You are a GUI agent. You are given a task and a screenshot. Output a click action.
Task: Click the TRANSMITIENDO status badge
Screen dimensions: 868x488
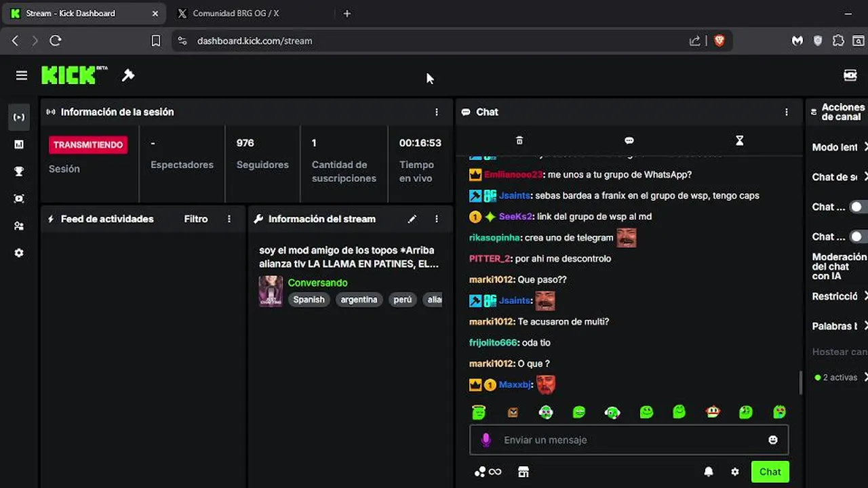tap(87, 145)
